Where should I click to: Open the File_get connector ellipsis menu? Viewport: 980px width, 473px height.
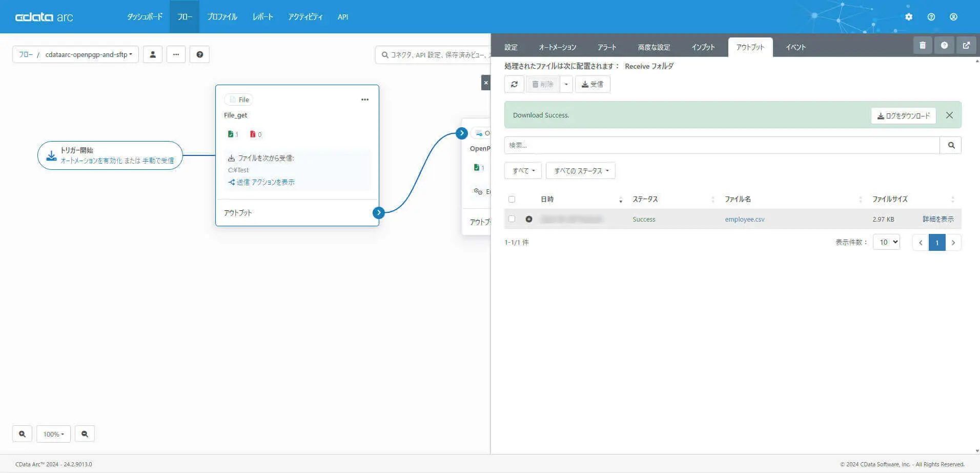tap(365, 100)
